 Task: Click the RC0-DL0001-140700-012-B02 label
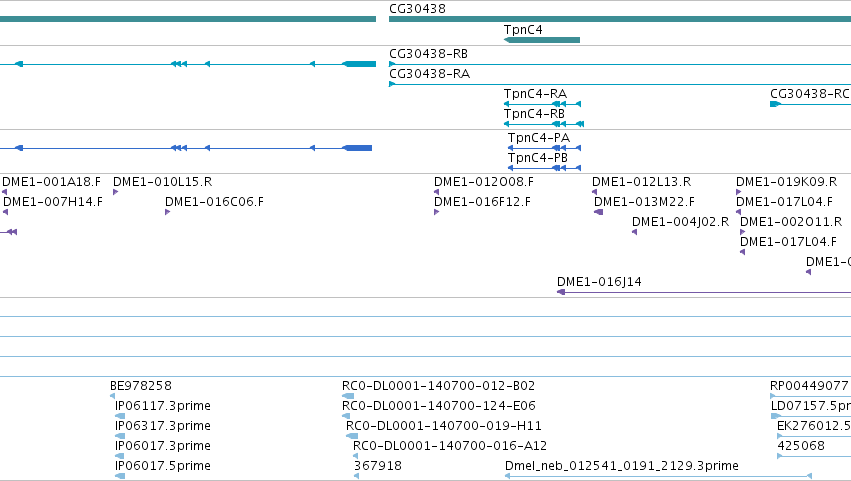[x=439, y=386]
